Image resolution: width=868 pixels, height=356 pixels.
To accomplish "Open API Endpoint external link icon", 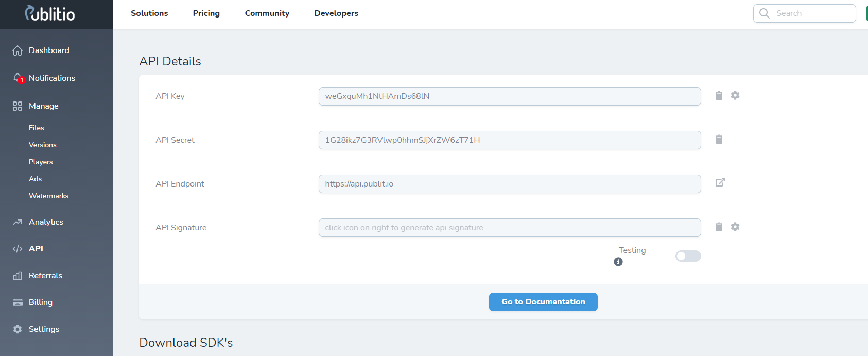I will click(x=720, y=182).
